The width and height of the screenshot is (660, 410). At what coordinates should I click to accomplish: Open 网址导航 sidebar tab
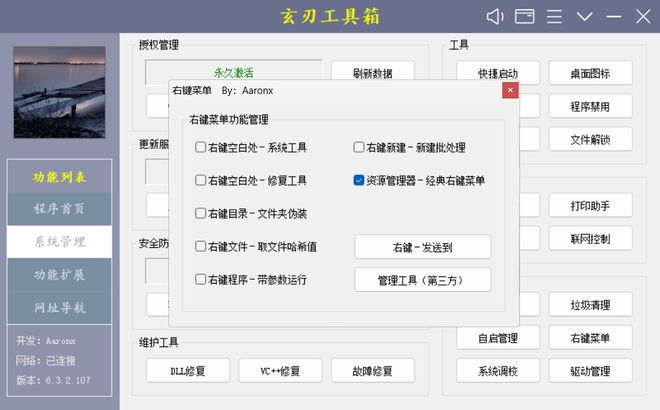click(x=59, y=307)
